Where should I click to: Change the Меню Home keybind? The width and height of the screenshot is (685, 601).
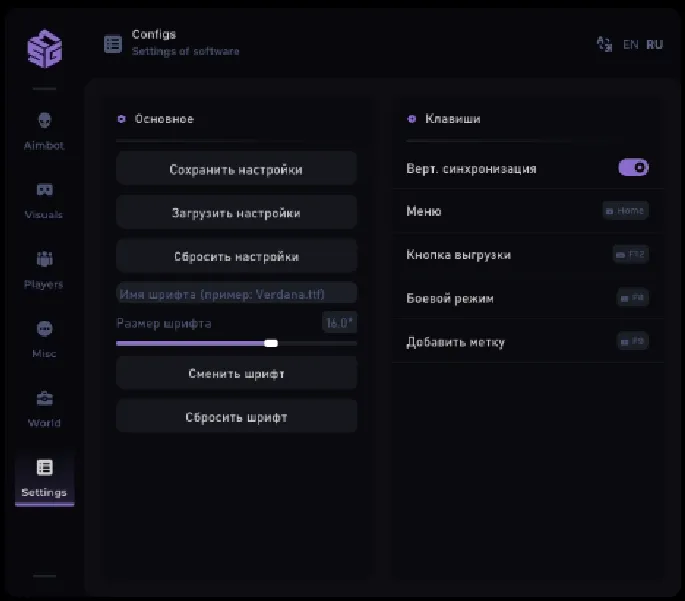pos(626,211)
